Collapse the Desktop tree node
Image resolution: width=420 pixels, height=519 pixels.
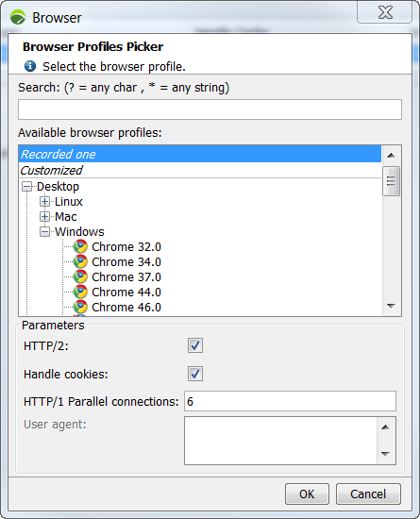tap(26, 187)
